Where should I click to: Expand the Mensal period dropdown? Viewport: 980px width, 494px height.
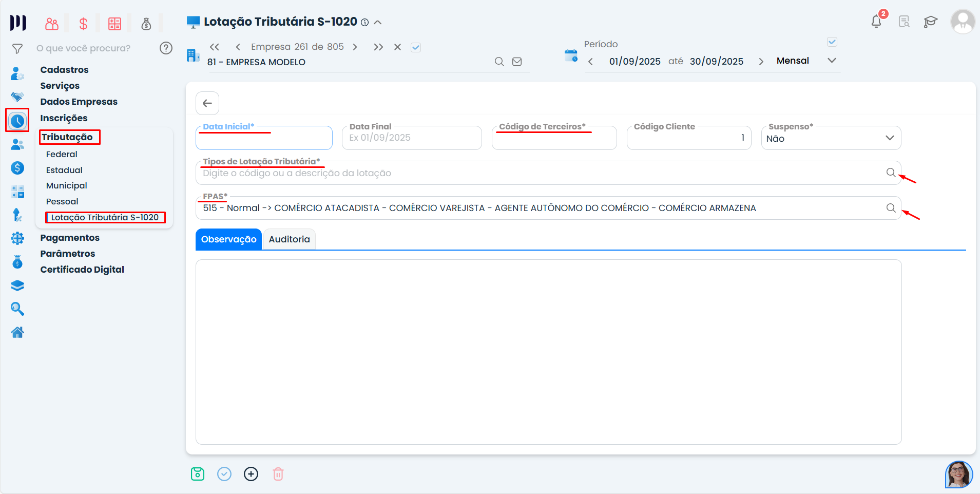click(x=832, y=61)
